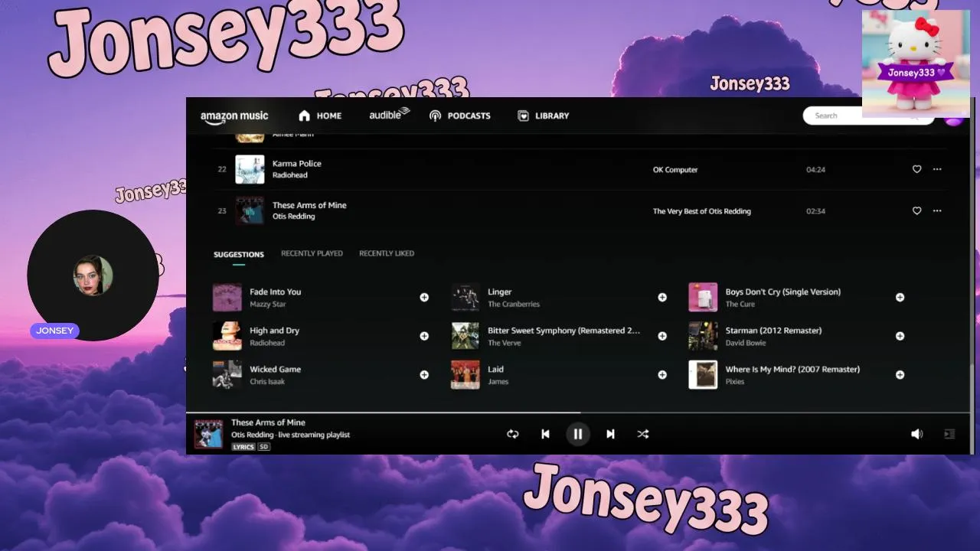Add Wicked Game to the playlist

coord(424,375)
